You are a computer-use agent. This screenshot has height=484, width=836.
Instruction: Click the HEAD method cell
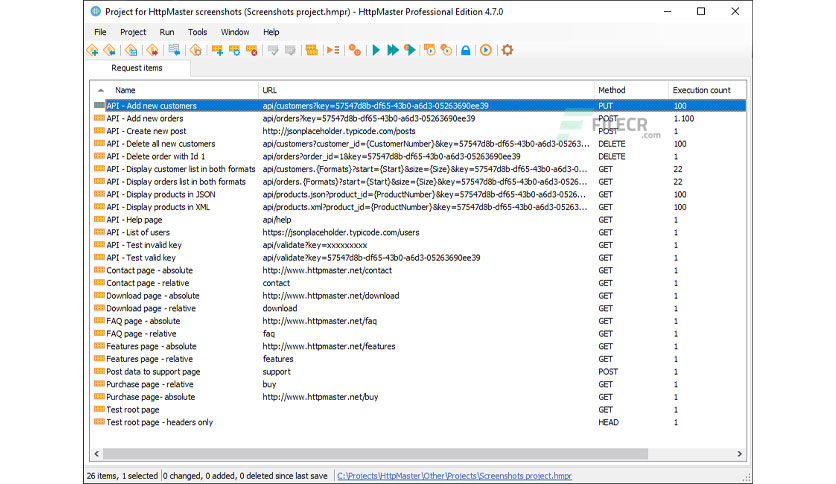point(608,422)
